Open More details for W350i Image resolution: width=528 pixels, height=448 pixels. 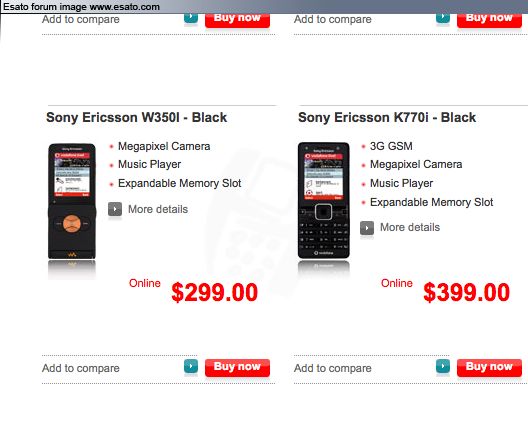click(x=158, y=209)
